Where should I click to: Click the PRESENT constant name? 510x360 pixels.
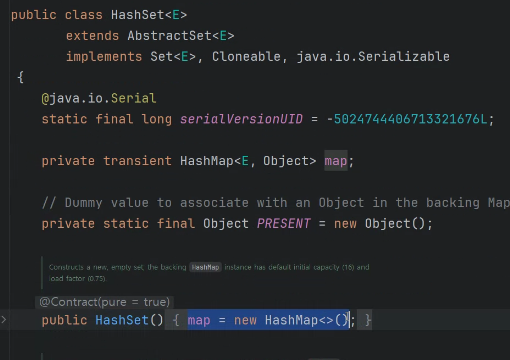(283, 223)
